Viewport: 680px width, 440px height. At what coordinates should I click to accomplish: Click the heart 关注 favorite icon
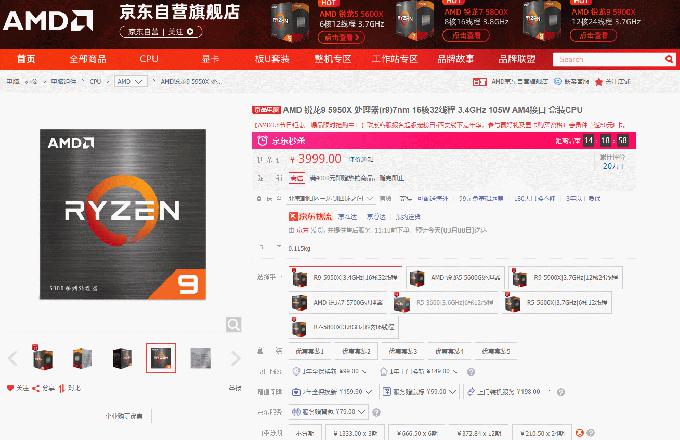(x=10, y=388)
